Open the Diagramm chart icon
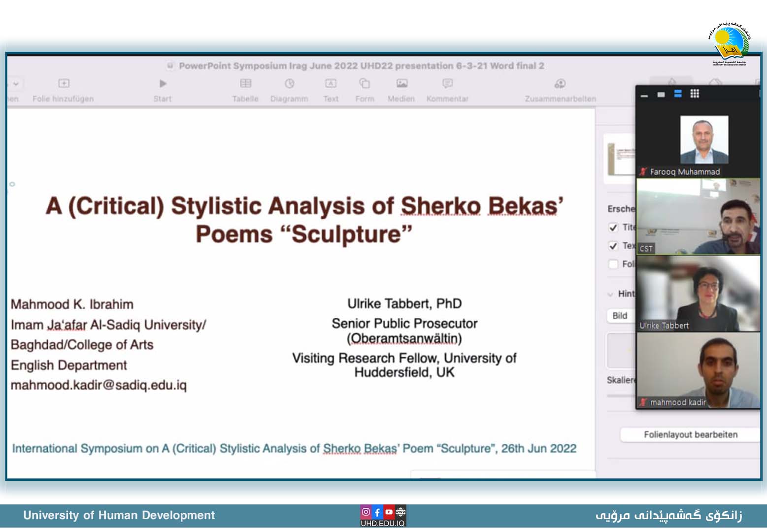The image size is (767, 532). (x=289, y=83)
